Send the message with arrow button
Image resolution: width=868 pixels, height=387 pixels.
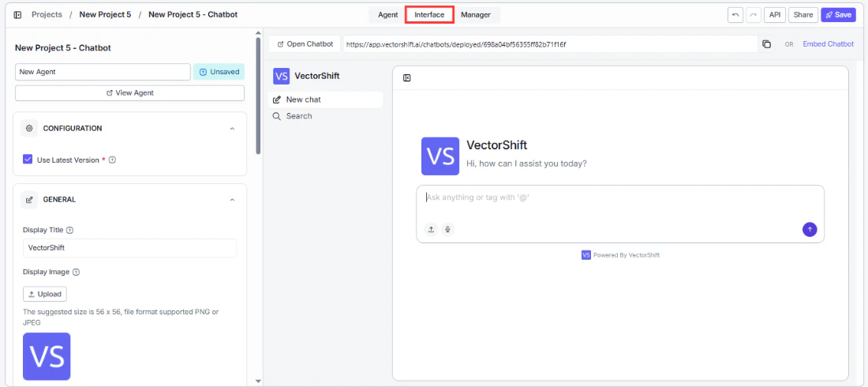(810, 229)
